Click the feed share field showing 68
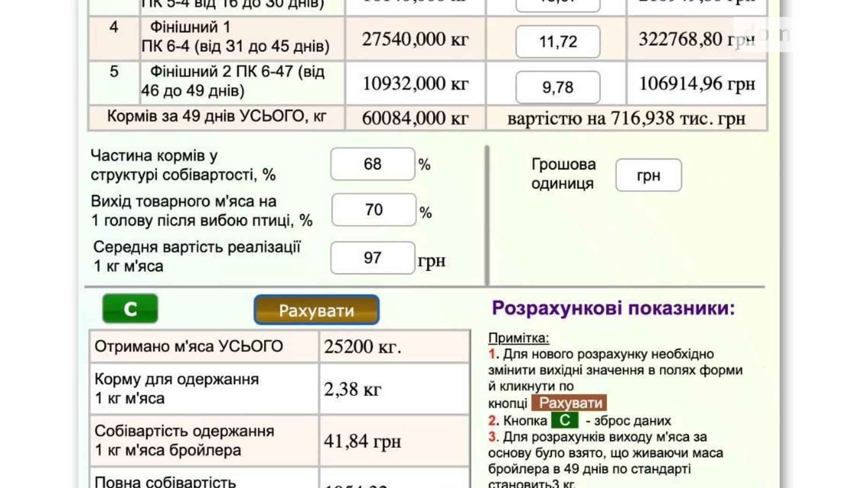Viewport: 868px width, 488px height. (373, 164)
